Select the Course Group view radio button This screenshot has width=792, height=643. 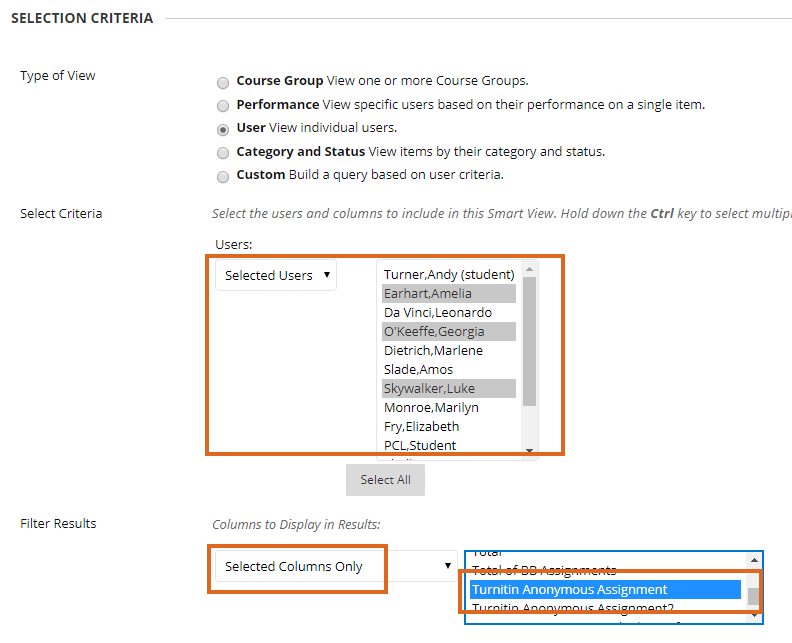[x=223, y=82]
